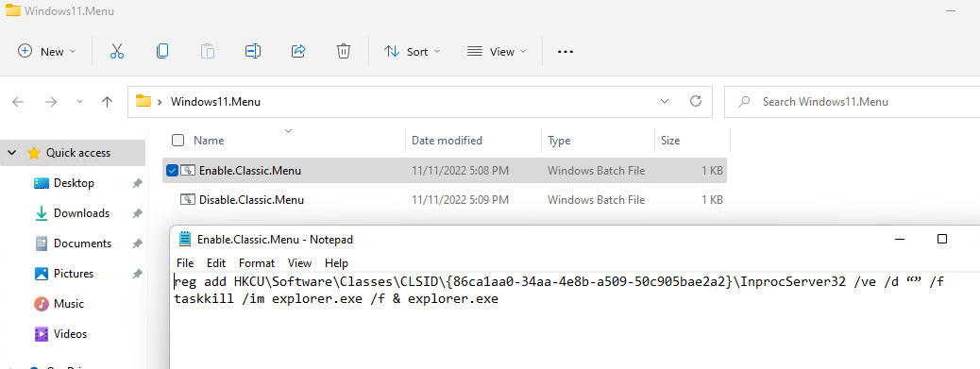The width and height of the screenshot is (980, 369).
Task: Open the Notepad Format menu
Action: pyautogui.click(x=257, y=263)
